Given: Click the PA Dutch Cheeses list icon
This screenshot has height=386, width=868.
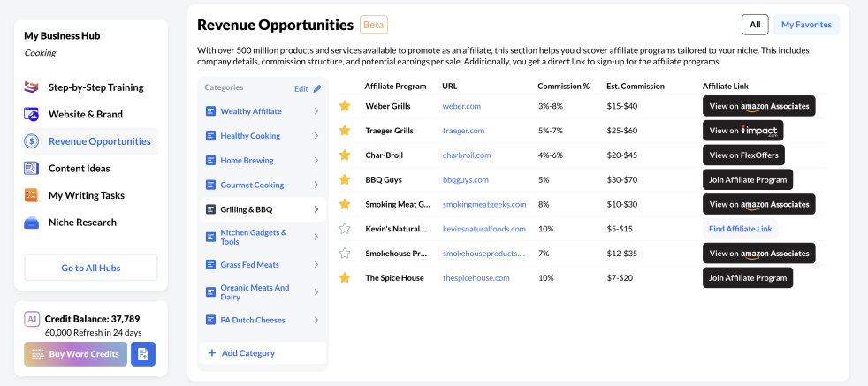Looking at the screenshot, I should coord(210,320).
